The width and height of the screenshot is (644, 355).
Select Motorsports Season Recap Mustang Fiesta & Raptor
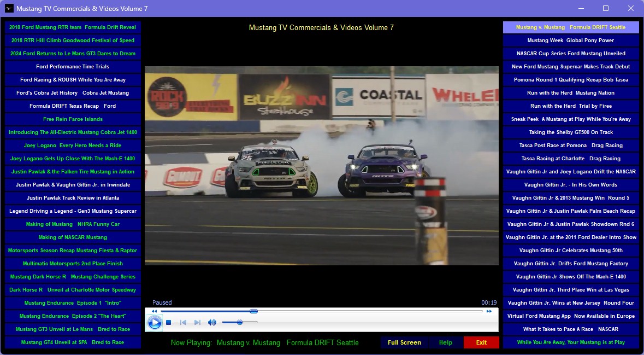pyautogui.click(x=73, y=251)
